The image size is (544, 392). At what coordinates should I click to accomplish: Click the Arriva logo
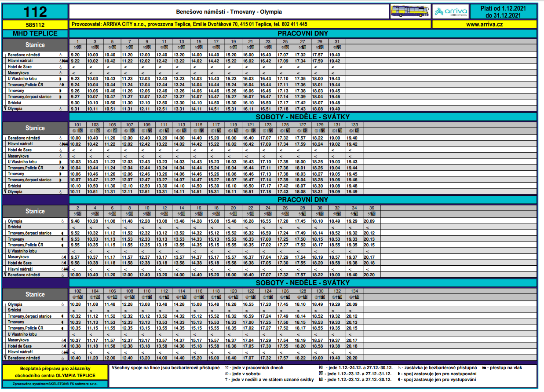(451, 11)
